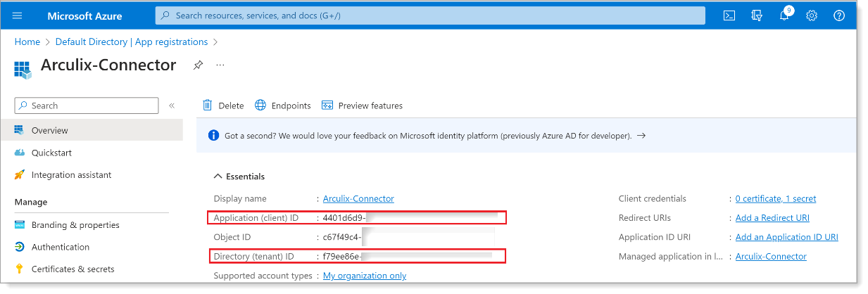Viewport: 868px width, 294px height.
Task: Open the notifications bell
Action: tap(785, 15)
